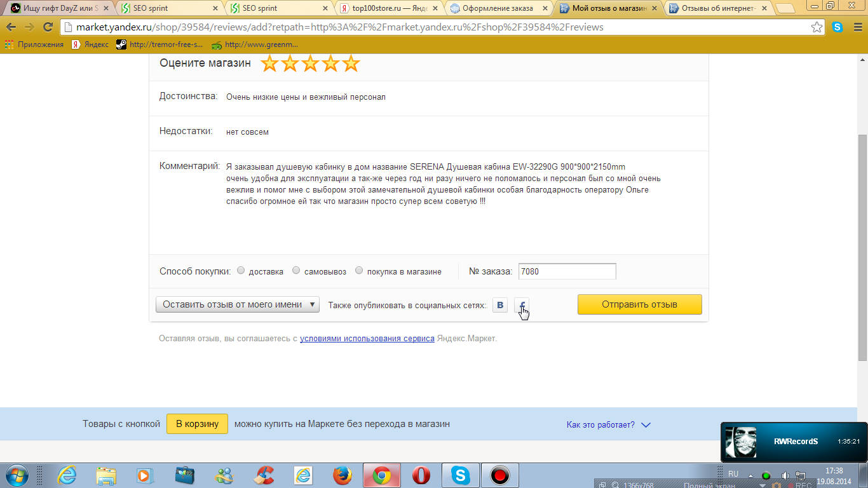This screenshot has height=488, width=868.
Task: Switch to "Ищу гифт DayZ" tab
Action: click(59, 8)
